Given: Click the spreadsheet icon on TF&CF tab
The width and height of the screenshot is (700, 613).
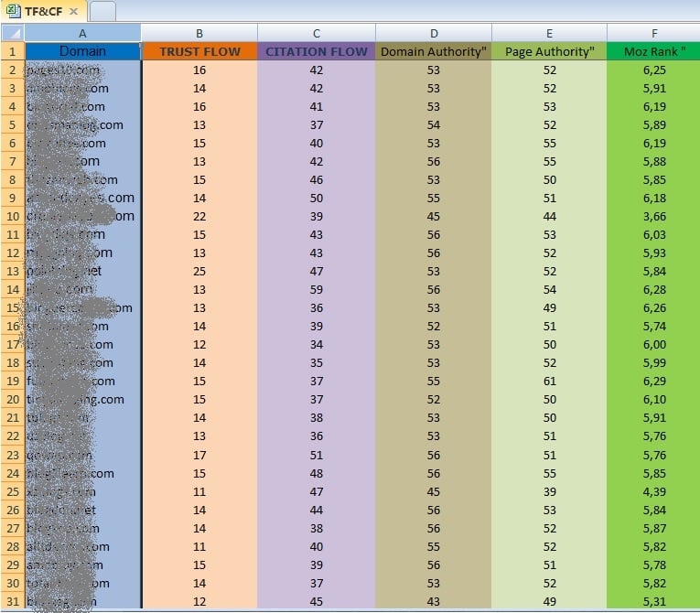Looking at the screenshot, I should pos(12,11).
